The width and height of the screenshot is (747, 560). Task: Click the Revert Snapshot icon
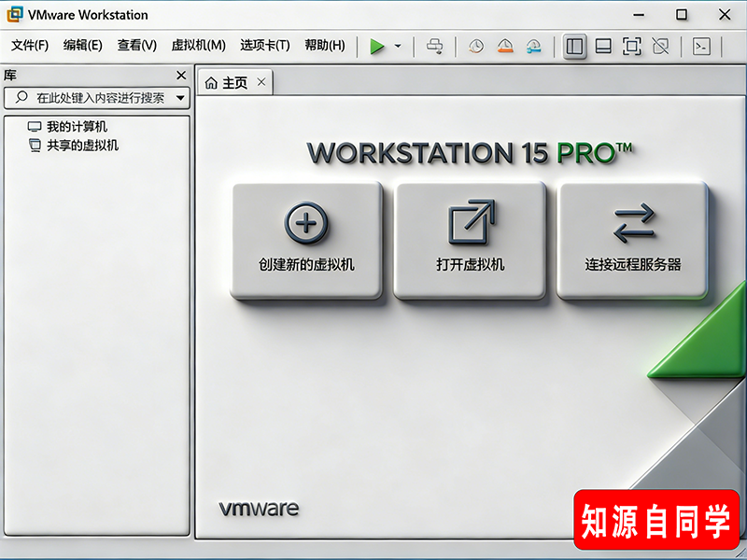point(505,45)
